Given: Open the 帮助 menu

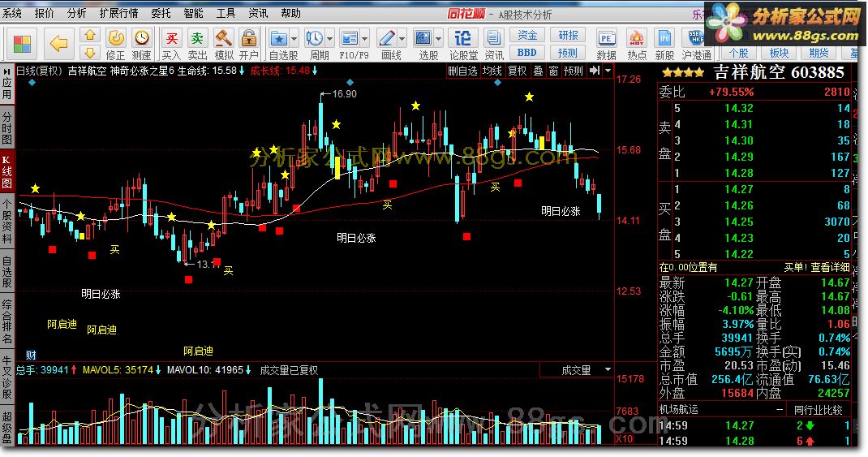Looking at the screenshot, I should (x=290, y=13).
